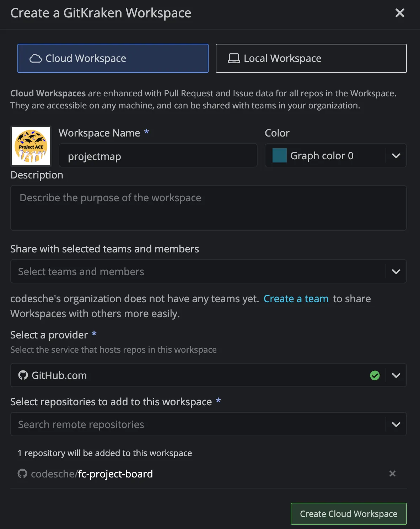The height and width of the screenshot is (529, 420).
Task: Open the remote repositories dropdown arrow
Action: (396, 424)
